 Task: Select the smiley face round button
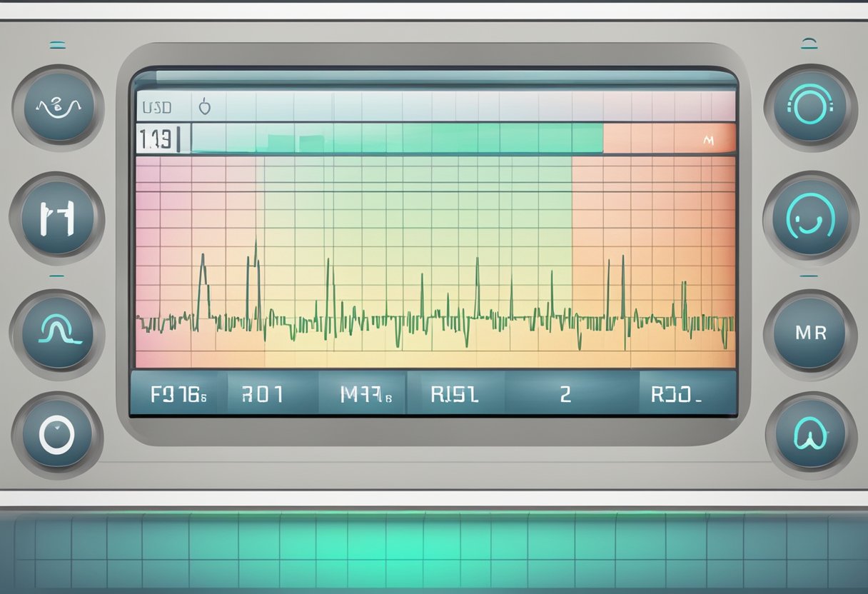pyautogui.click(x=810, y=217)
